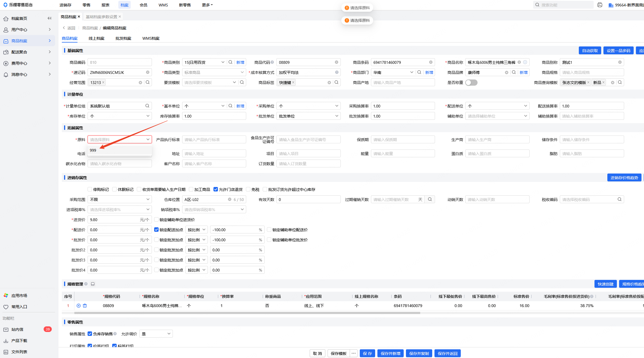Click the delete trash icon in spec row
The height and width of the screenshot is (358, 644).
85,306
